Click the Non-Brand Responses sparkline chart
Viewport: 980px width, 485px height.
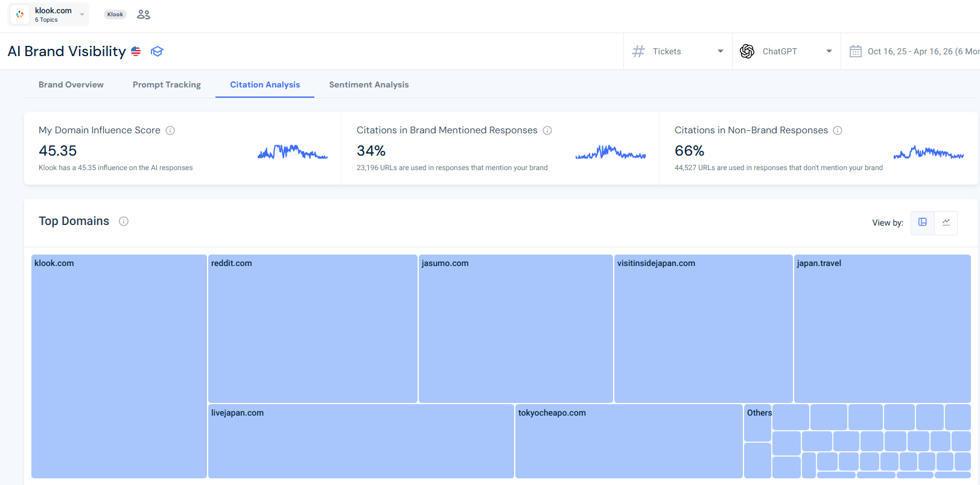tap(929, 151)
